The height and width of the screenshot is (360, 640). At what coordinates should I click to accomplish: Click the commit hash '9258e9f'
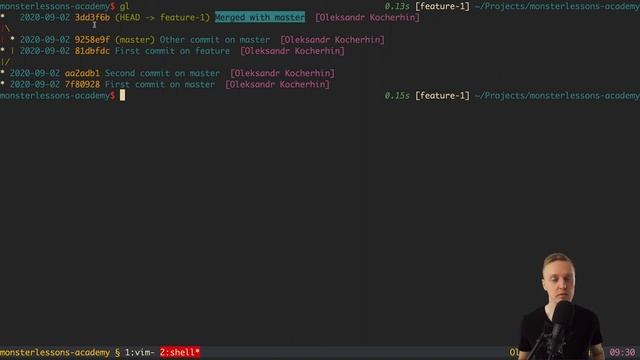click(x=92, y=40)
